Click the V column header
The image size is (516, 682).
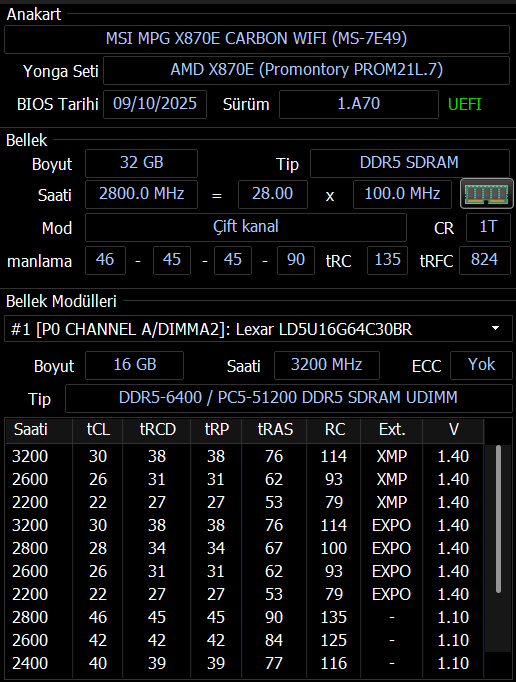(453, 430)
